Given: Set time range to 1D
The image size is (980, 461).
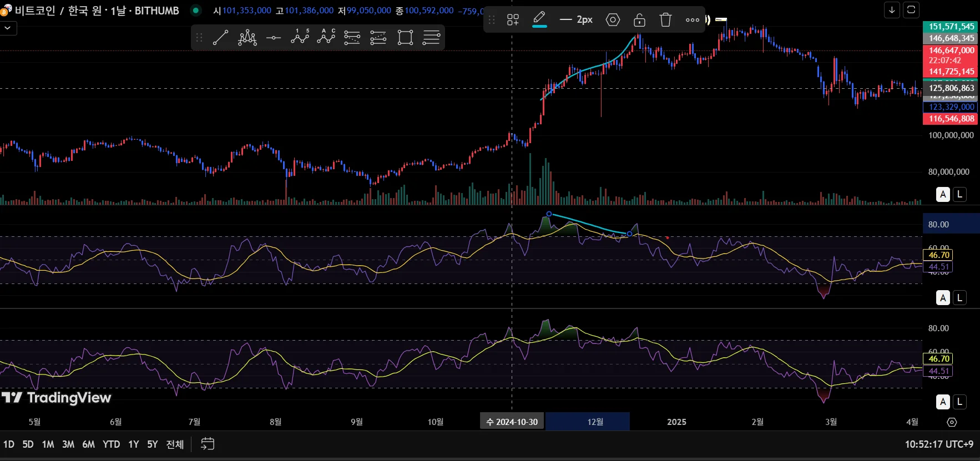Looking at the screenshot, I should pos(9,444).
